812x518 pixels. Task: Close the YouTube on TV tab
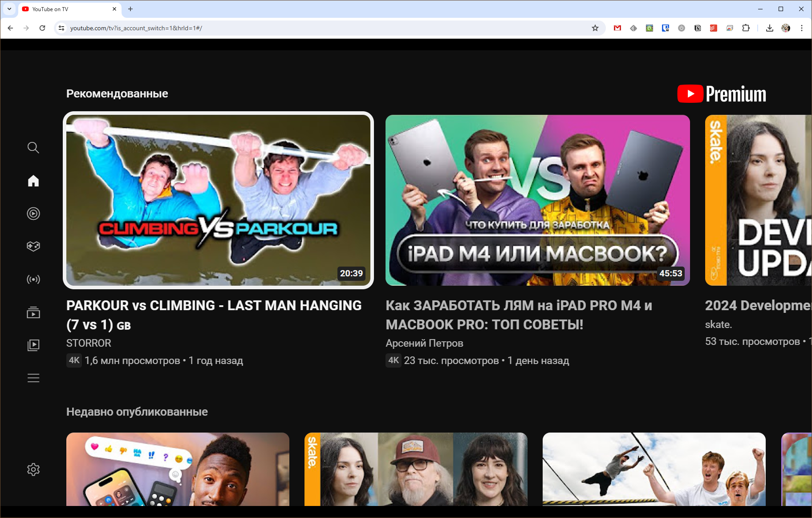[114, 9]
